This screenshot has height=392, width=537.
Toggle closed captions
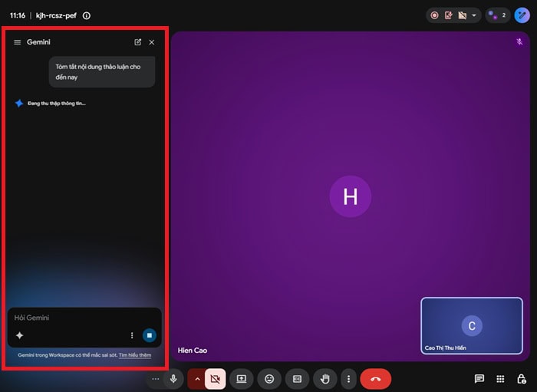tap(298, 379)
